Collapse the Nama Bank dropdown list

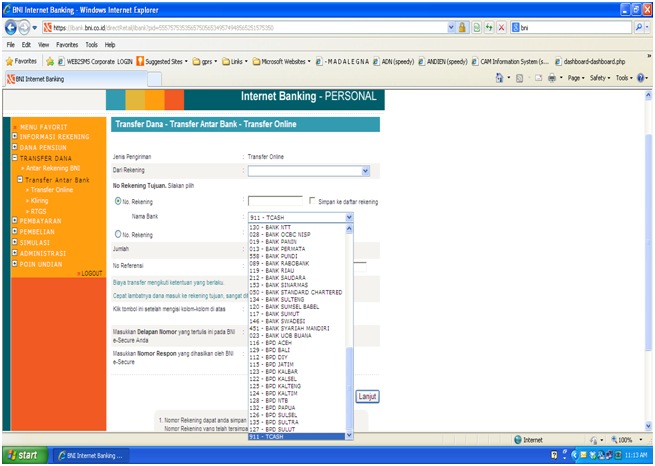pyautogui.click(x=349, y=217)
